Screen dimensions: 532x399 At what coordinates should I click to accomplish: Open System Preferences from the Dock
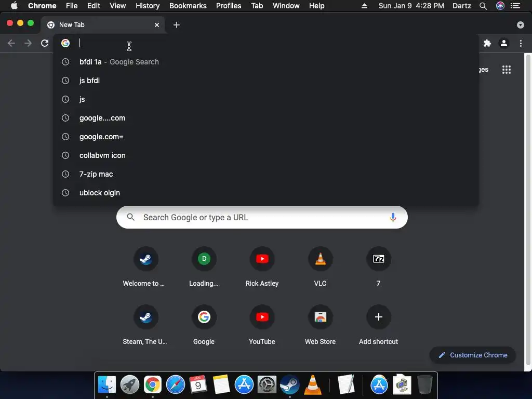point(267,384)
